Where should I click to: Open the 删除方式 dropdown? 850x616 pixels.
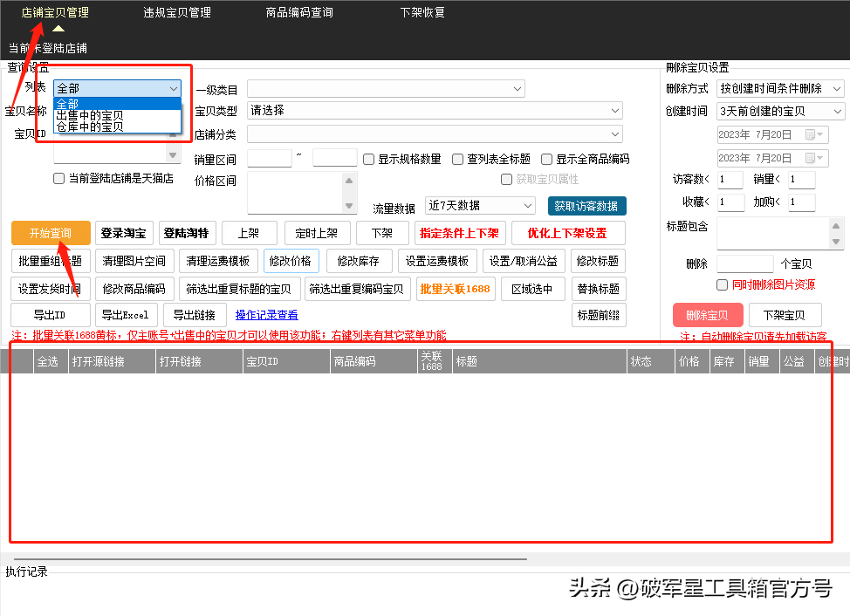click(x=780, y=88)
